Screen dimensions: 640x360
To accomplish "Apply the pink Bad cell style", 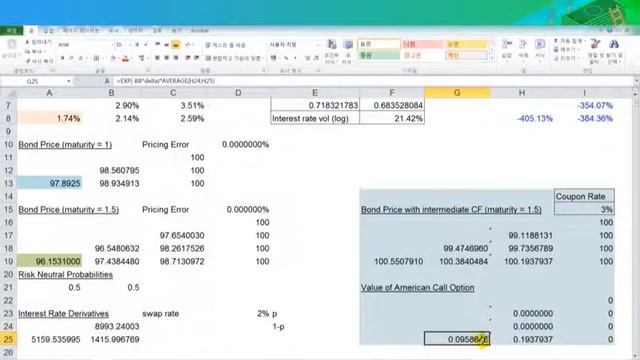I will click(x=422, y=44).
